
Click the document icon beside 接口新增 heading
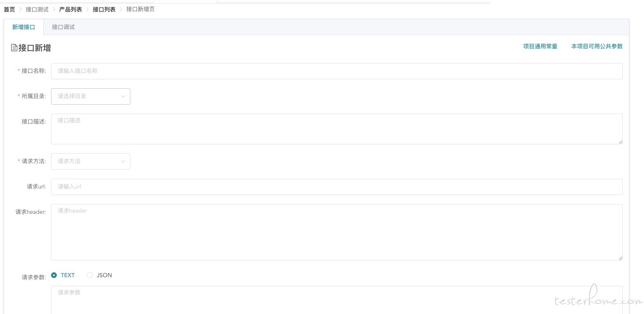[x=14, y=48]
